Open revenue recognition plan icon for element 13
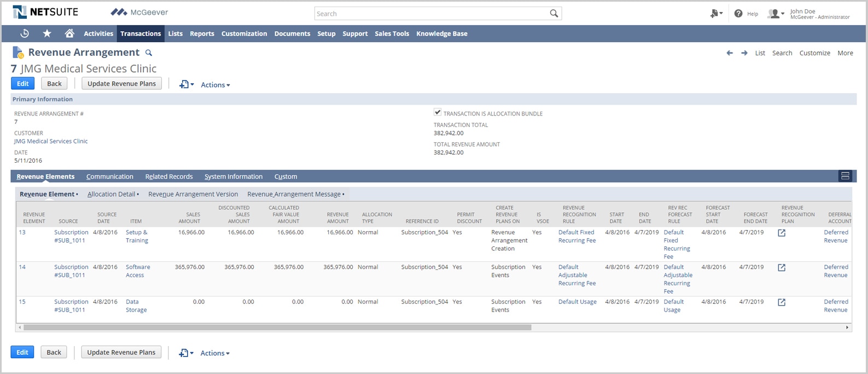This screenshot has height=374, width=868. [x=782, y=233]
